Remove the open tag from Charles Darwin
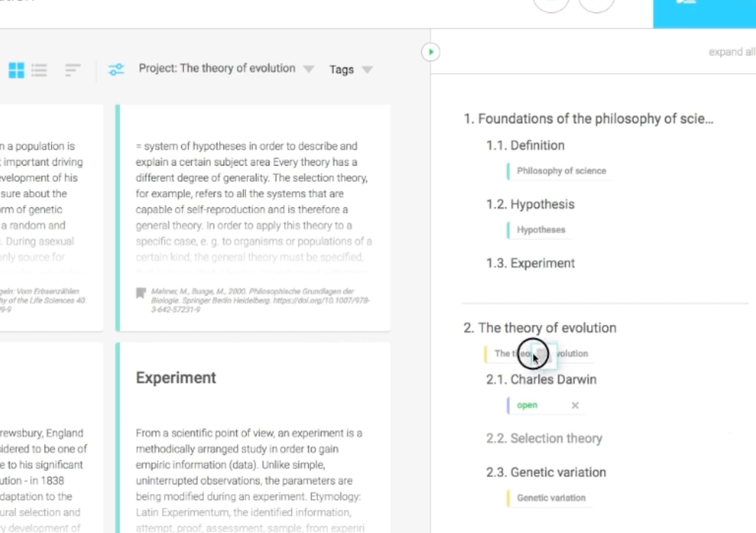This screenshot has width=756, height=533. (575, 405)
